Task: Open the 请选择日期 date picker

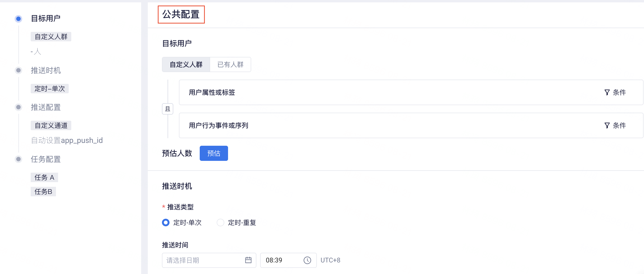Action: 209,260
